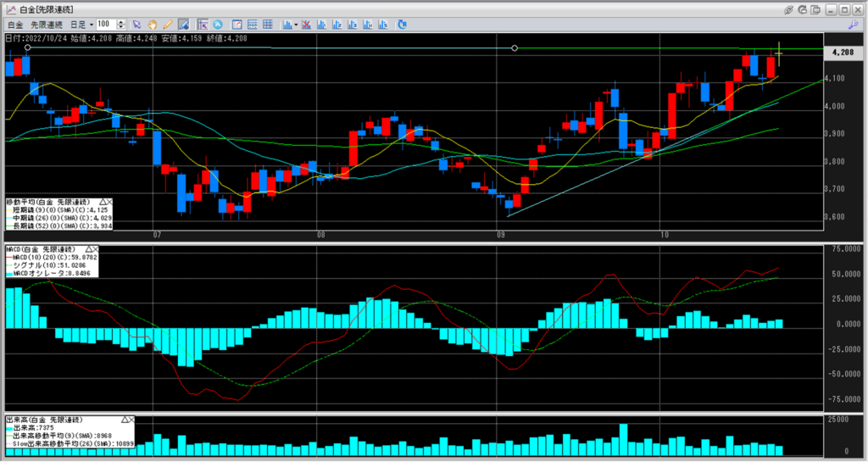868x462 pixels.
Task: Close the 移動平均 legend box
Action: [x=109, y=203]
